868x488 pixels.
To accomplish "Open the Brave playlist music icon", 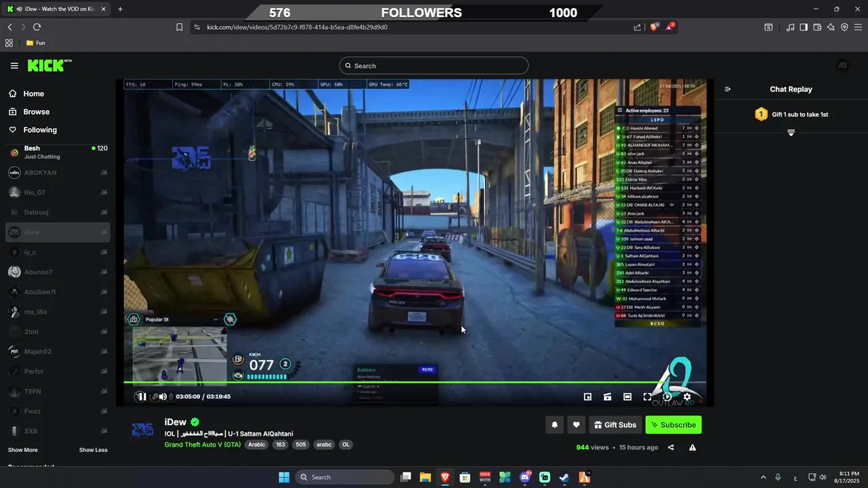I will [x=790, y=27].
